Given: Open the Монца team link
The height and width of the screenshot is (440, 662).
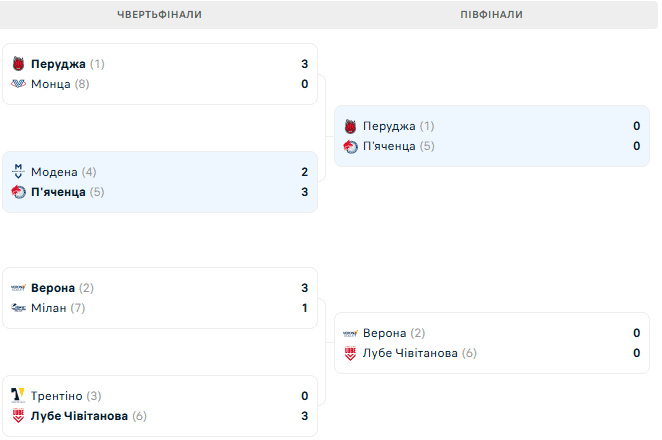Looking at the screenshot, I should (x=51, y=84).
